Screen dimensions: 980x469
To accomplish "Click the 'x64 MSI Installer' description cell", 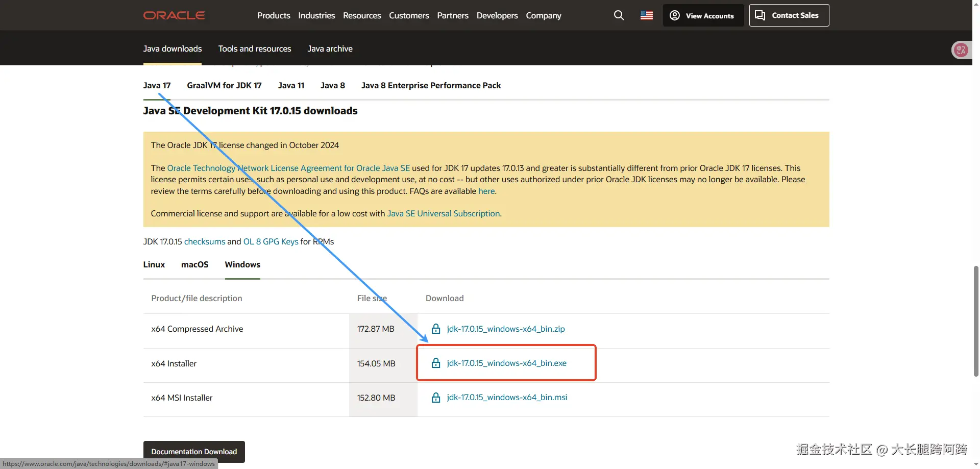I will [182, 398].
